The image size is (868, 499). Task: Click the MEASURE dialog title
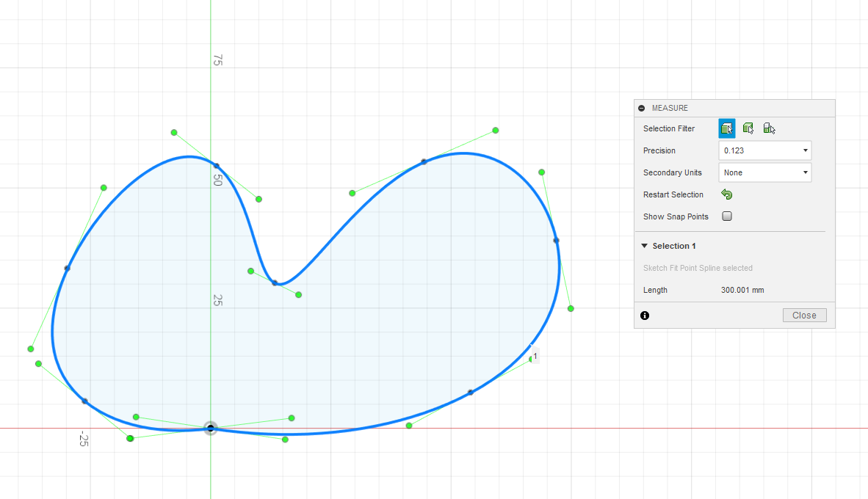click(670, 109)
